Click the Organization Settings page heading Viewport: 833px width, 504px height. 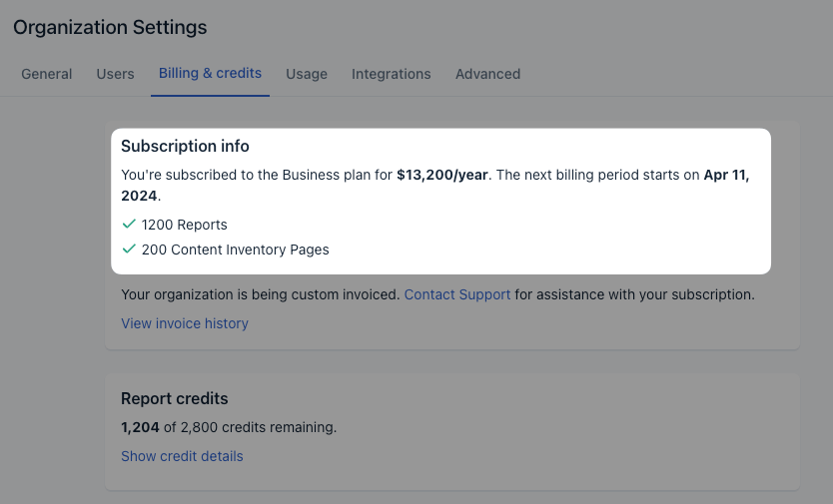pyautogui.click(x=110, y=28)
